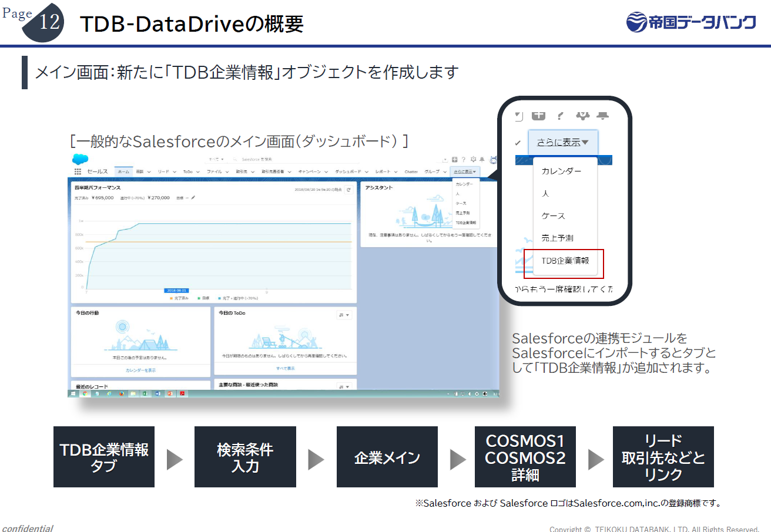Expand the 商談 tab dropdown chevron

[149, 172]
